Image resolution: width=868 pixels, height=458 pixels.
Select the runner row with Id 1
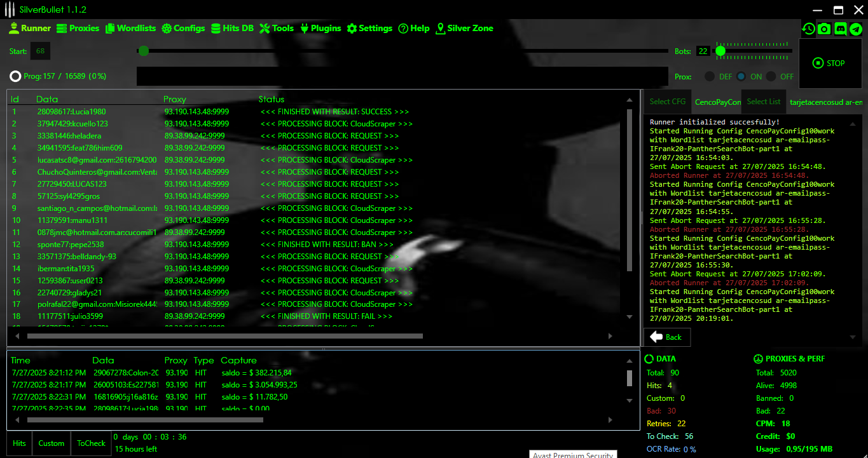coord(316,112)
